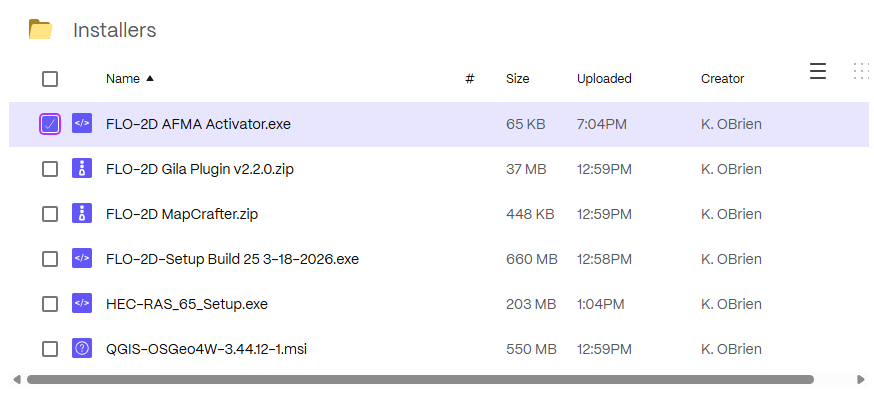
Task: Sort by the # column header
Action: [x=469, y=79]
